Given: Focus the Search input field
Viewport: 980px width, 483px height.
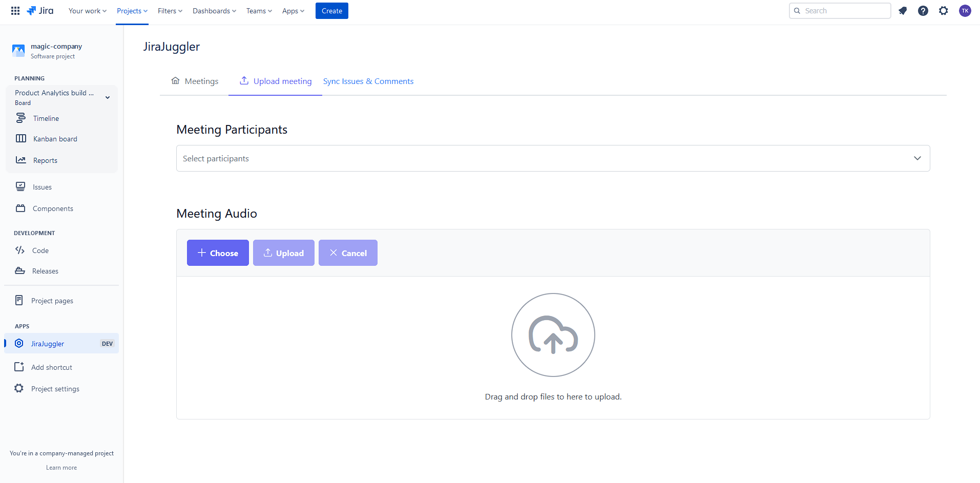Looking at the screenshot, I should click(x=840, y=11).
